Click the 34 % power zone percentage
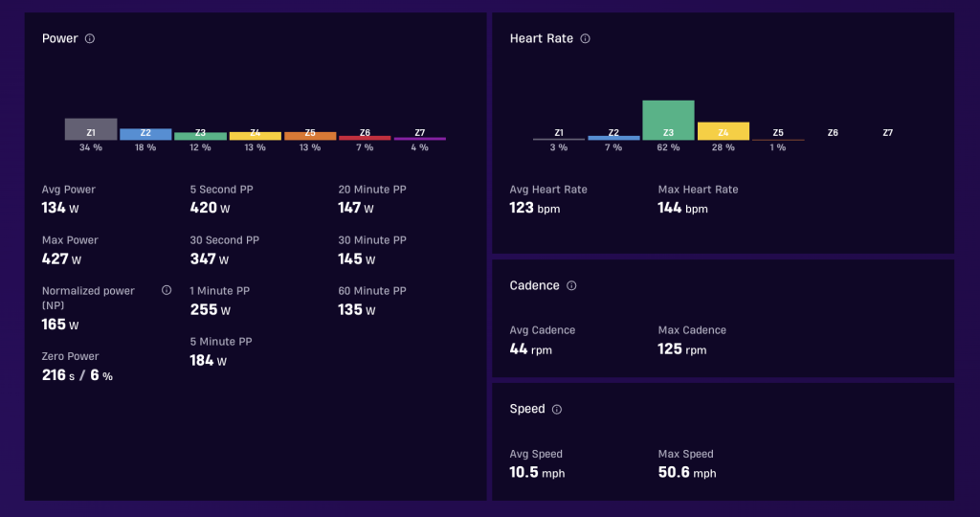The height and width of the screenshot is (517, 980). (91, 147)
